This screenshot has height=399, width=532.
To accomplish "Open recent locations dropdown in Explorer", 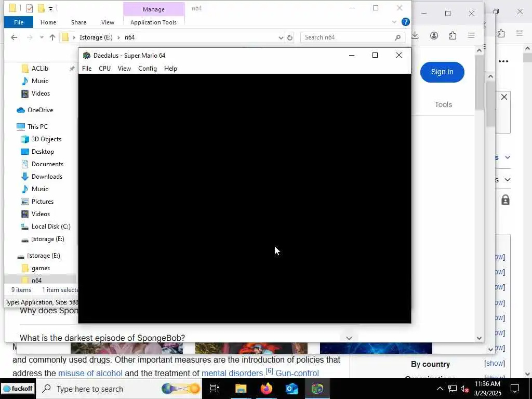I will coord(42,37).
